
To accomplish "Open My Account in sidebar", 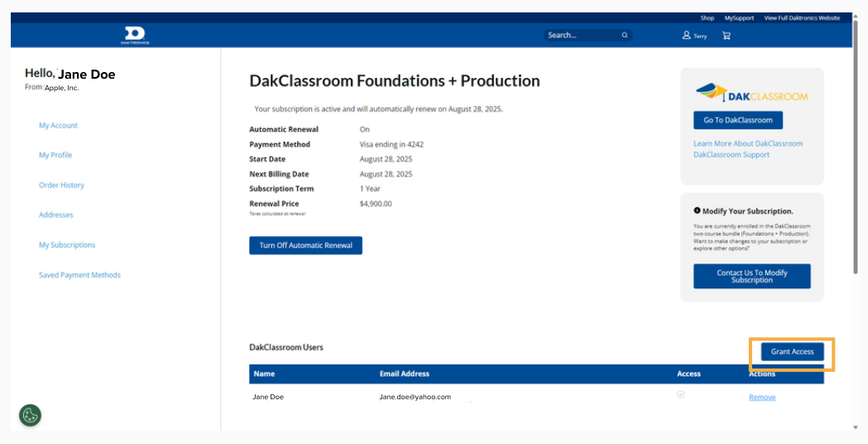I will click(58, 126).
